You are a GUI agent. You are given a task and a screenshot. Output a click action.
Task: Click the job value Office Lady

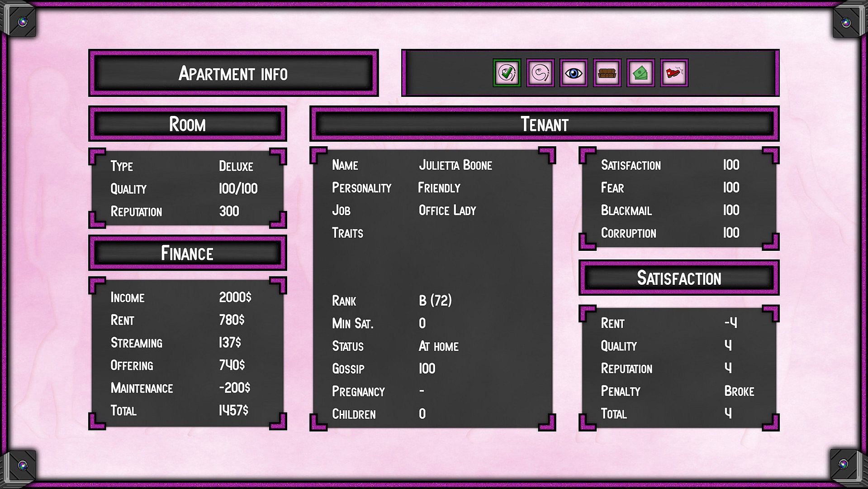(447, 210)
